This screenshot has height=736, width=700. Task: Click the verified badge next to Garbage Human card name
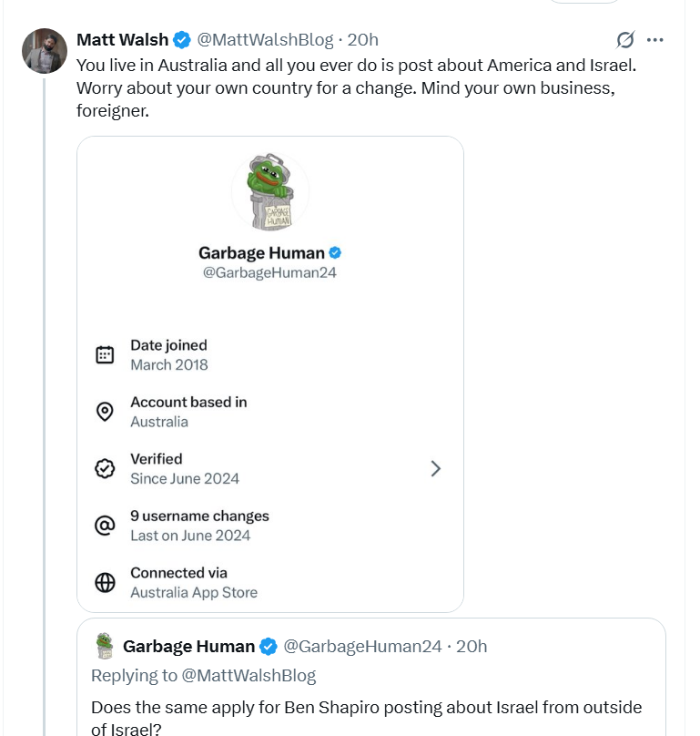[335, 253]
